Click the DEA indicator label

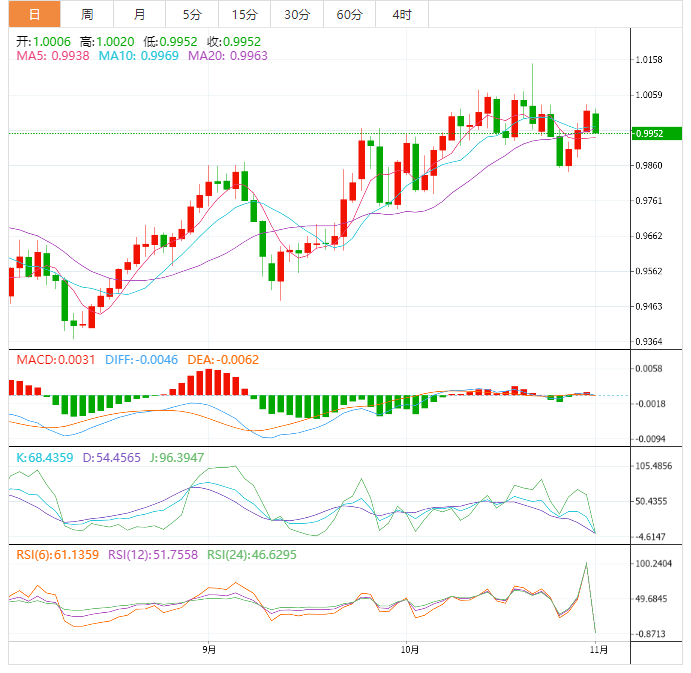[224, 358]
